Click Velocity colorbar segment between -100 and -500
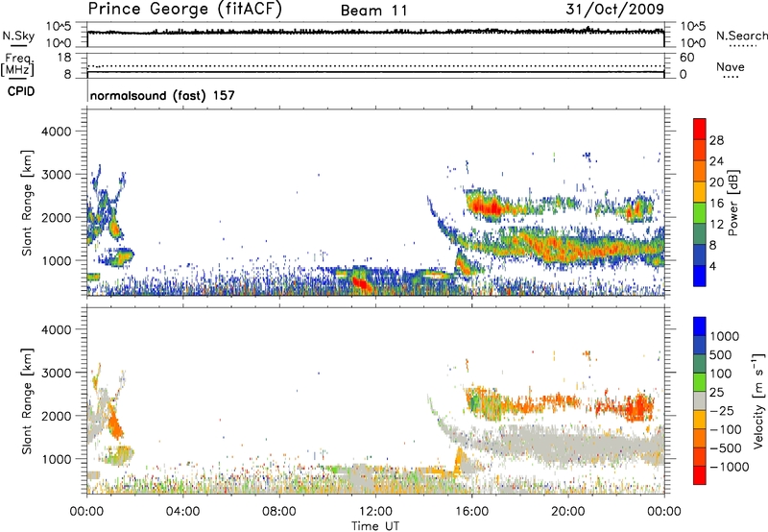 pos(700,438)
